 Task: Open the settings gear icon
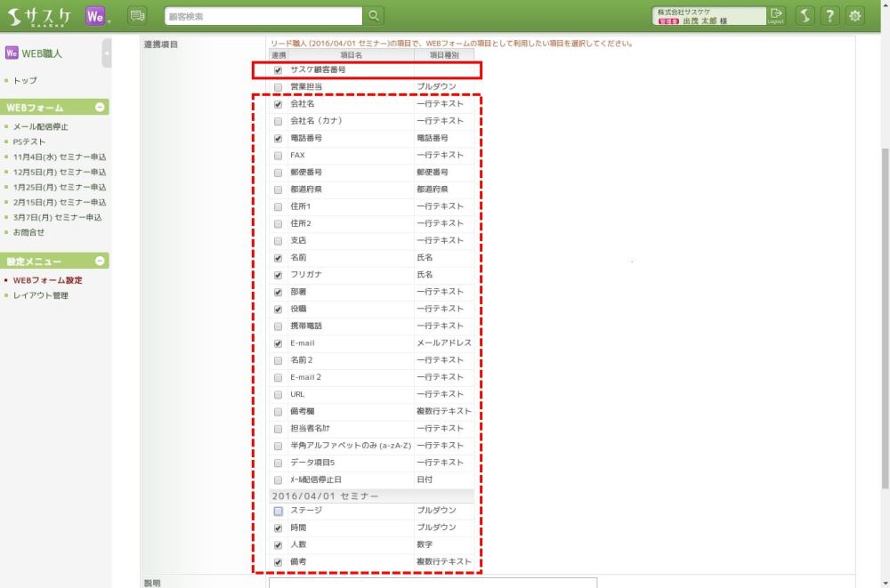[855, 16]
